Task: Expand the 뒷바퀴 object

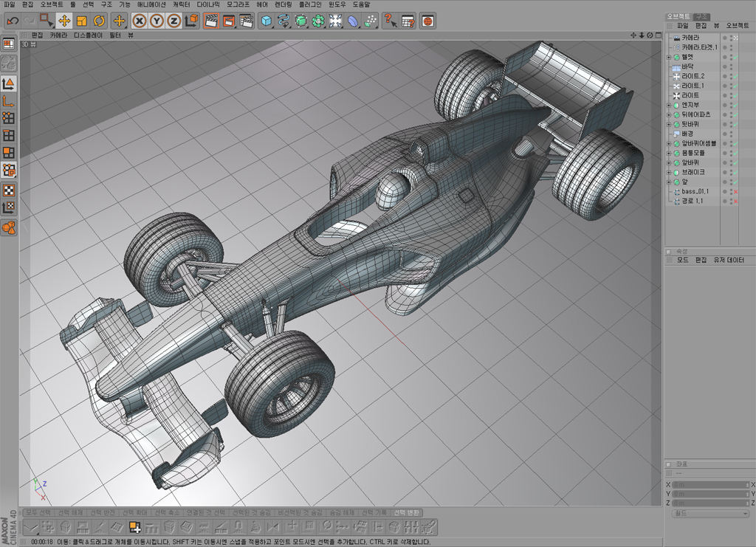Action: point(669,124)
